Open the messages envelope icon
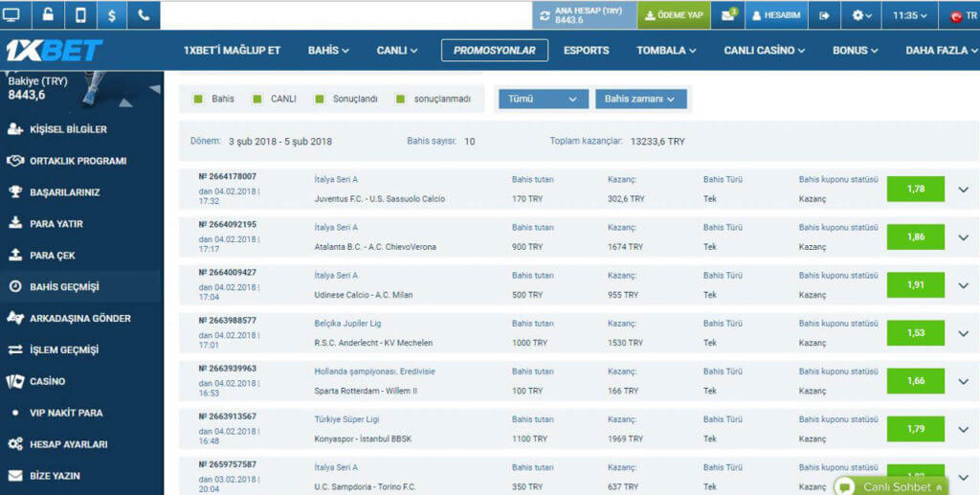 [x=728, y=15]
